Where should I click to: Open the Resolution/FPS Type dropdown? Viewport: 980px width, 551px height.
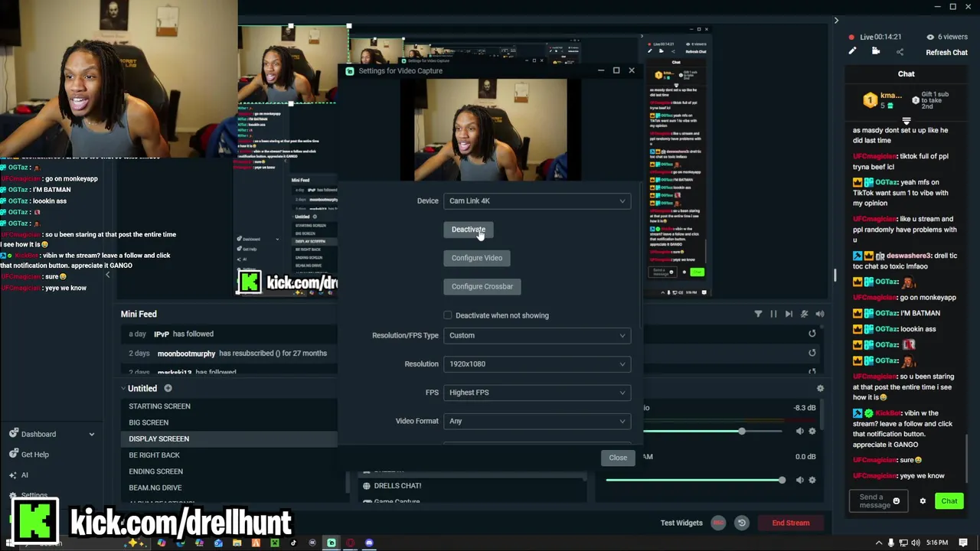(x=537, y=335)
